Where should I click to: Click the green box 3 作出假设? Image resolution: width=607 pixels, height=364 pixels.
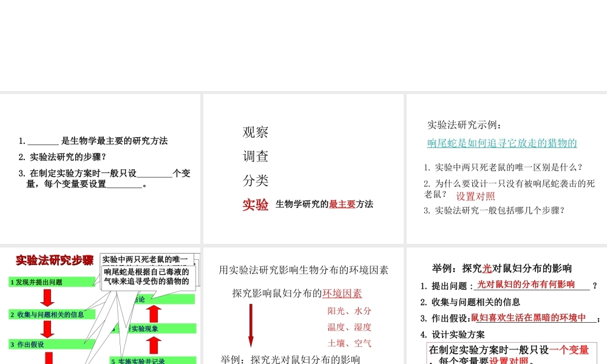pyautogui.click(x=52, y=344)
